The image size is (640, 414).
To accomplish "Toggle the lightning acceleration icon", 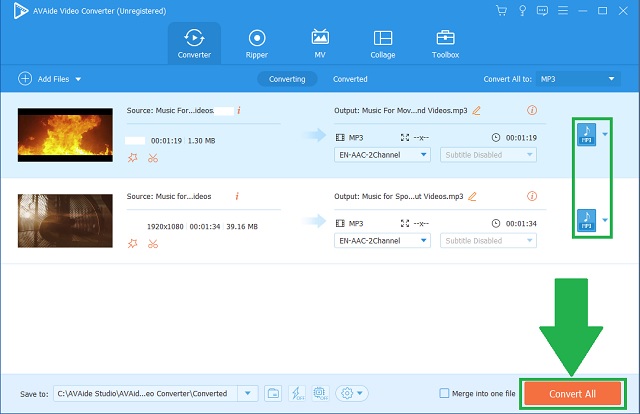I will coord(297,394).
